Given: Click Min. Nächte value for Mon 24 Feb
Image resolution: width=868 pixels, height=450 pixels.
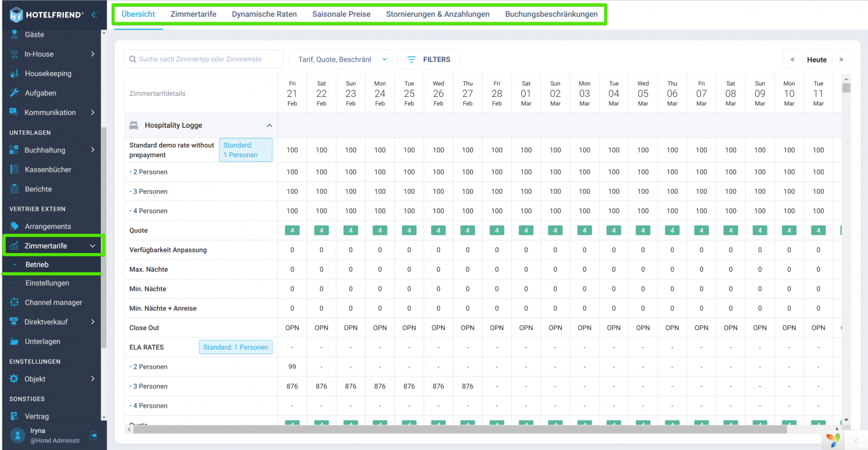Looking at the screenshot, I should pyautogui.click(x=380, y=289).
